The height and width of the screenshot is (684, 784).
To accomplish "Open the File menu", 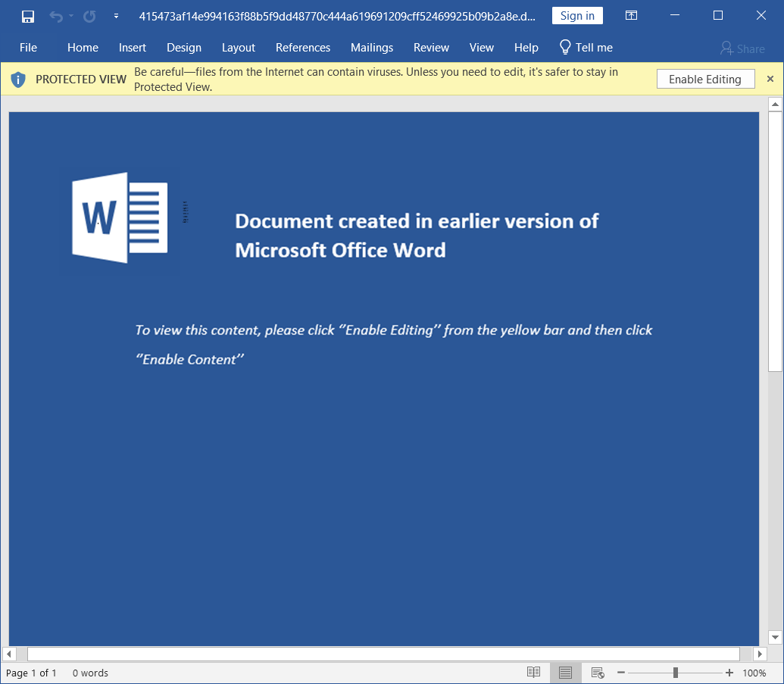I will click(28, 48).
